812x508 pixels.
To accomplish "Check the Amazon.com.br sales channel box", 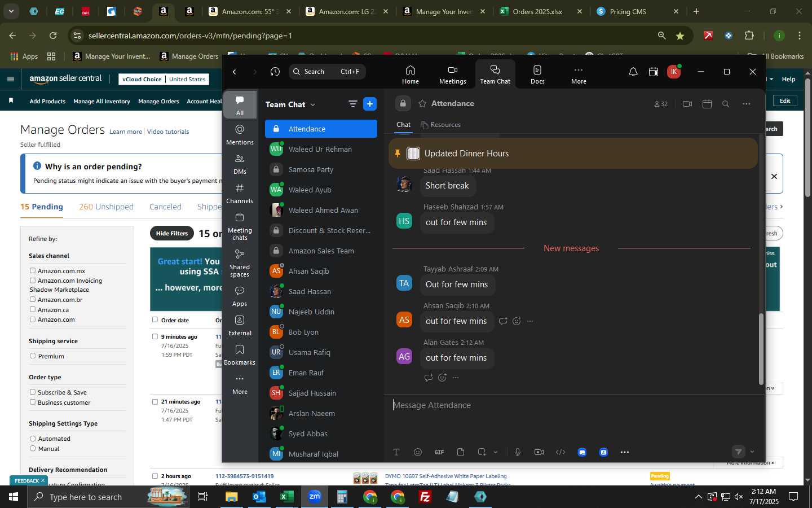I will point(33,300).
